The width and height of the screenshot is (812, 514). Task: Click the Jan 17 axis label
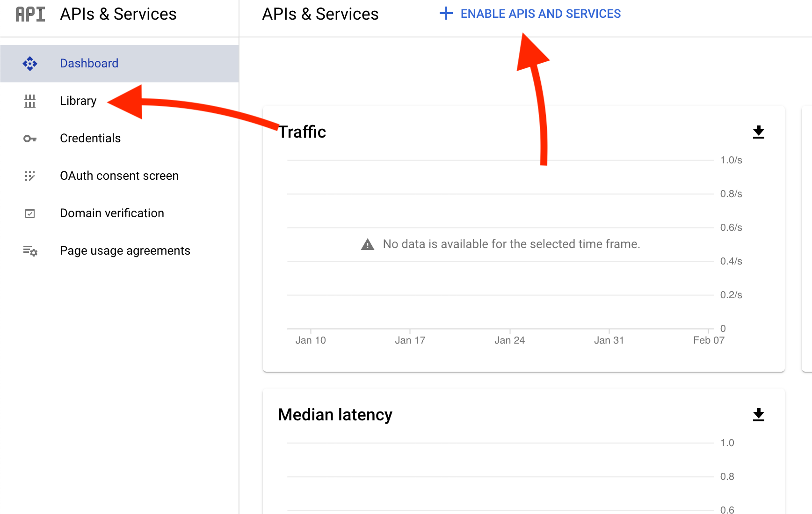coord(410,340)
